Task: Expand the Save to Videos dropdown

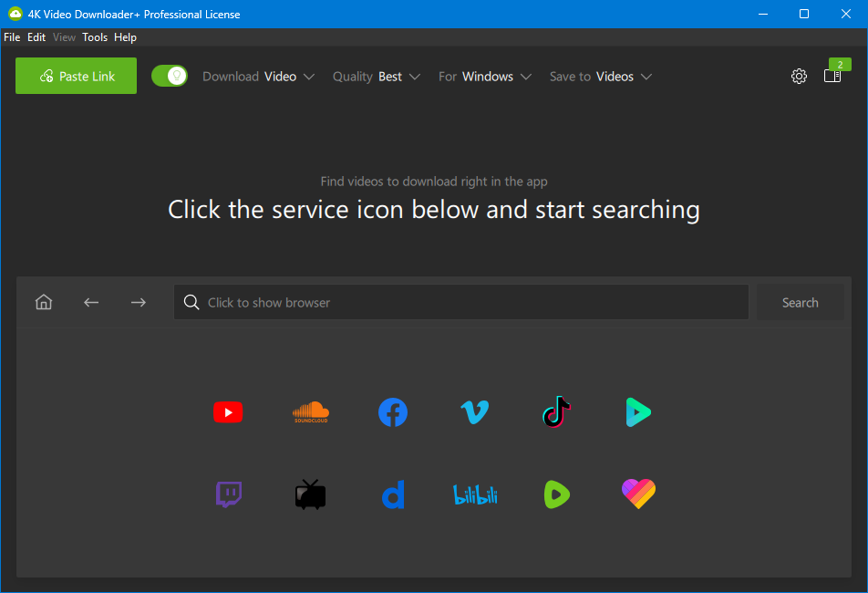Action: pos(601,77)
